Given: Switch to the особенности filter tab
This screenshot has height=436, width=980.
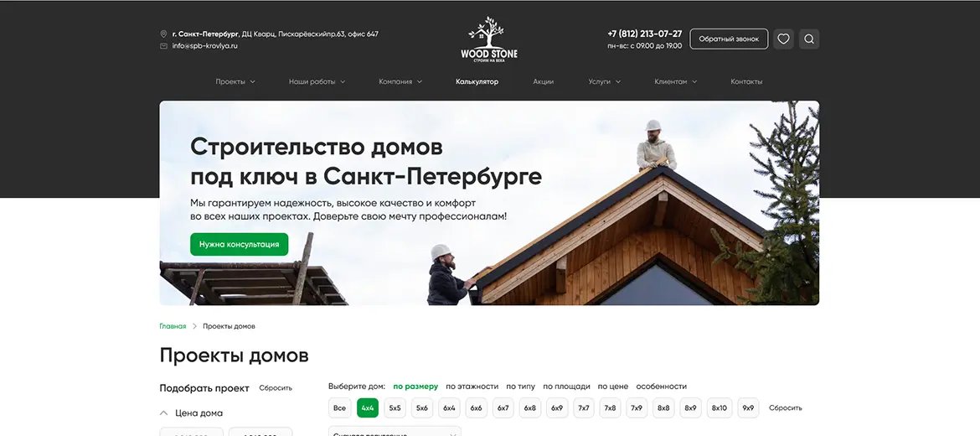Looking at the screenshot, I should [661, 387].
